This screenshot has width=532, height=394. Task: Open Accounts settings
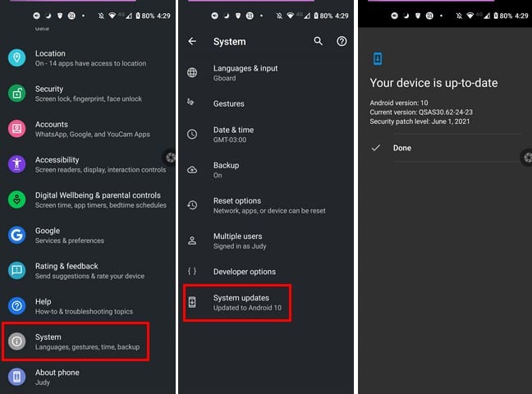[88, 129]
